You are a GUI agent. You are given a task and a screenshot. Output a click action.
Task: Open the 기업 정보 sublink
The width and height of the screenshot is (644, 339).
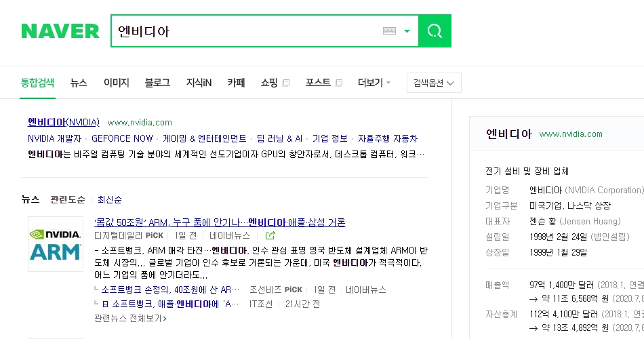coord(330,138)
